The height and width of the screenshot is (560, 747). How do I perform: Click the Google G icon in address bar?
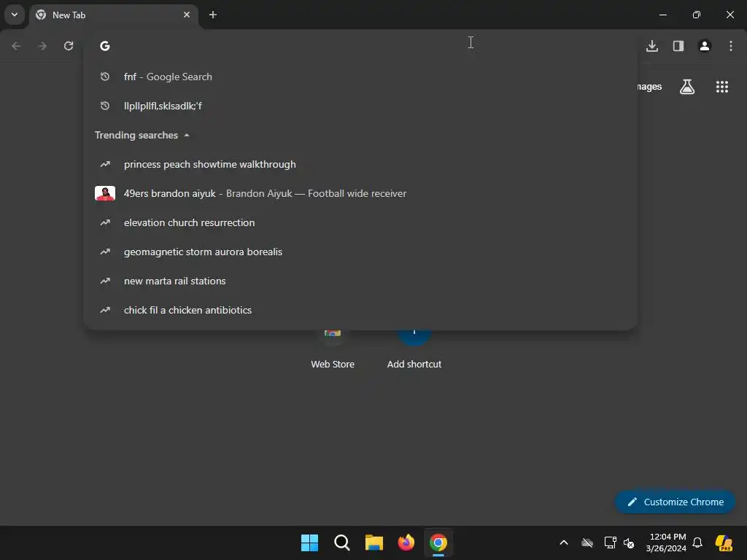pyautogui.click(x=105, y=46)
